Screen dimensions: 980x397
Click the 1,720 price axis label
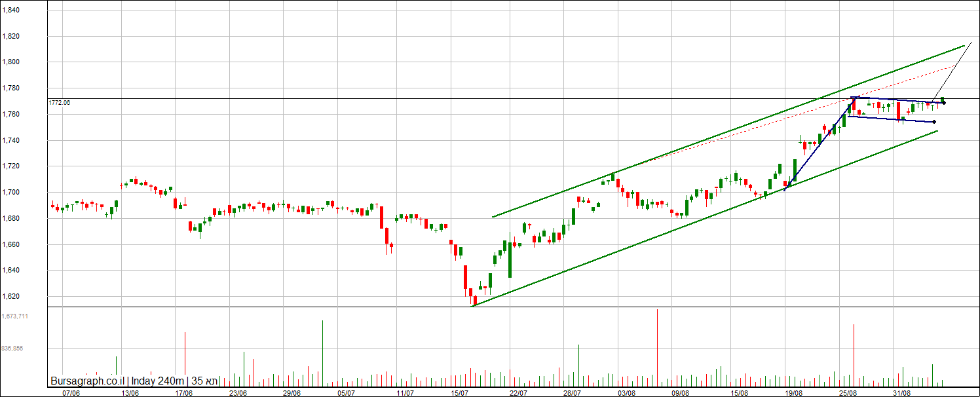[x=10, y=166]
